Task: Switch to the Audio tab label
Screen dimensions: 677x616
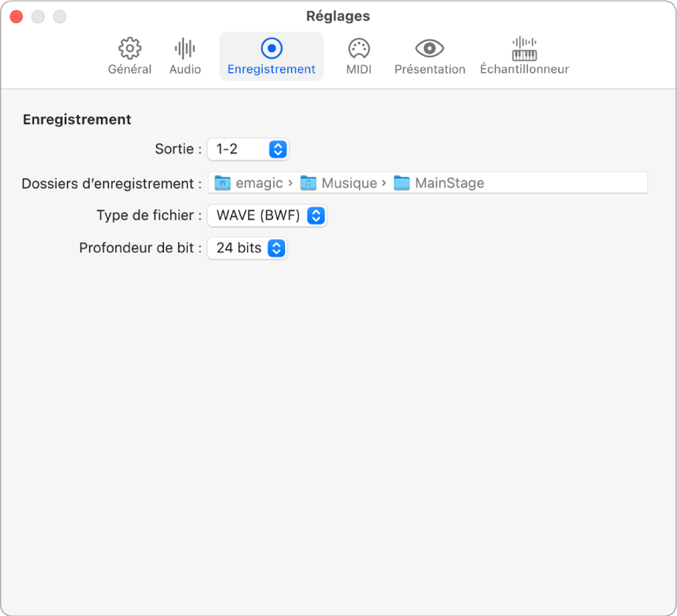Action: [x=185, y=70]
